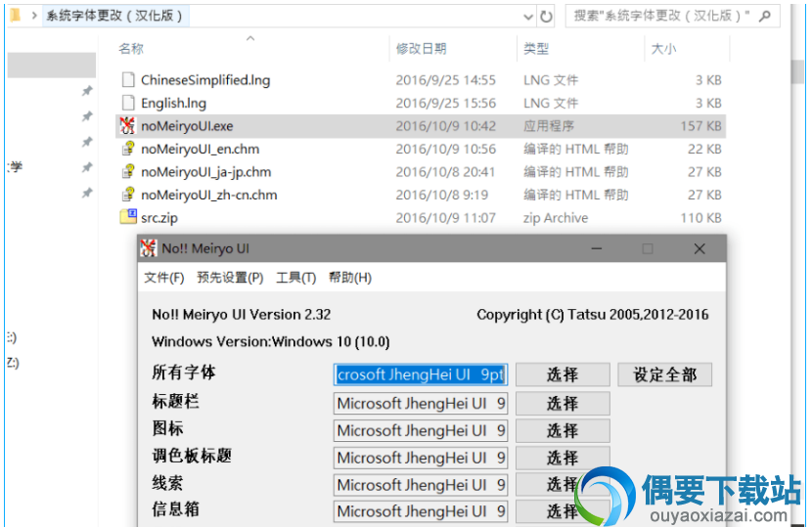The image size is (812, 527).
Task: Click the breadcrumb chevron before the folder name
Action: [34, 16]
